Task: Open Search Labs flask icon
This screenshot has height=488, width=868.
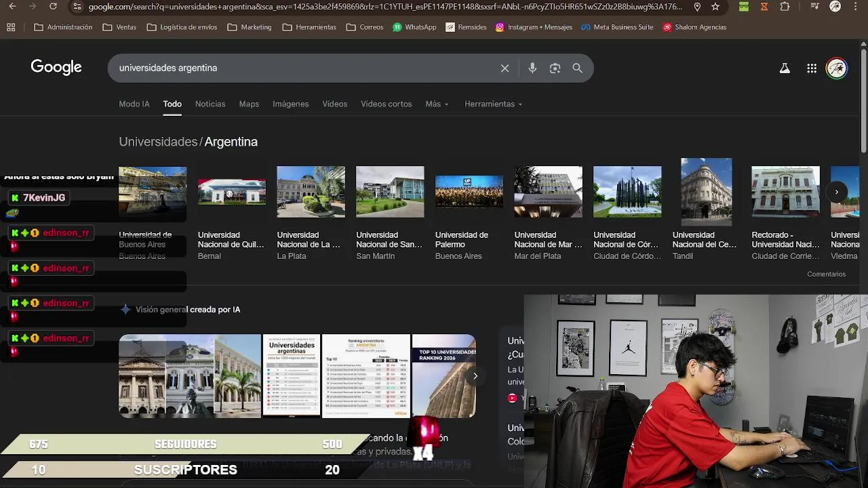Action: pyautogui.click(x=785, y=68)
